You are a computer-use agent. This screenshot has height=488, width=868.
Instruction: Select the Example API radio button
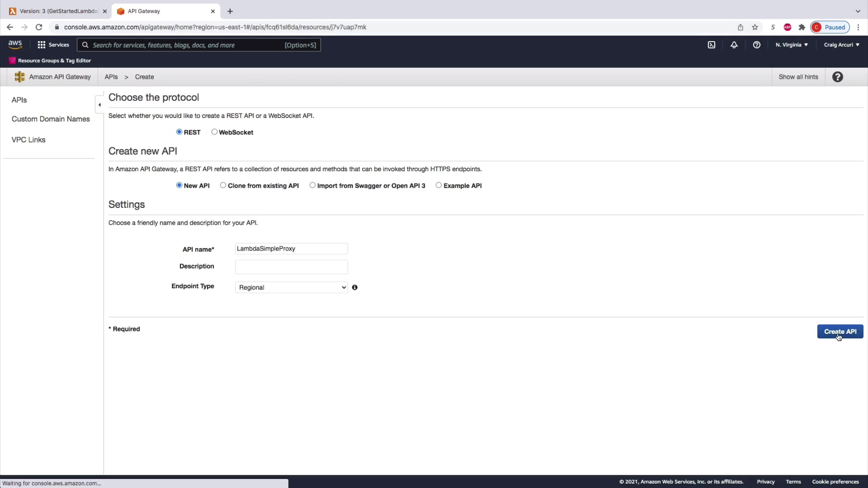[439, 185]
